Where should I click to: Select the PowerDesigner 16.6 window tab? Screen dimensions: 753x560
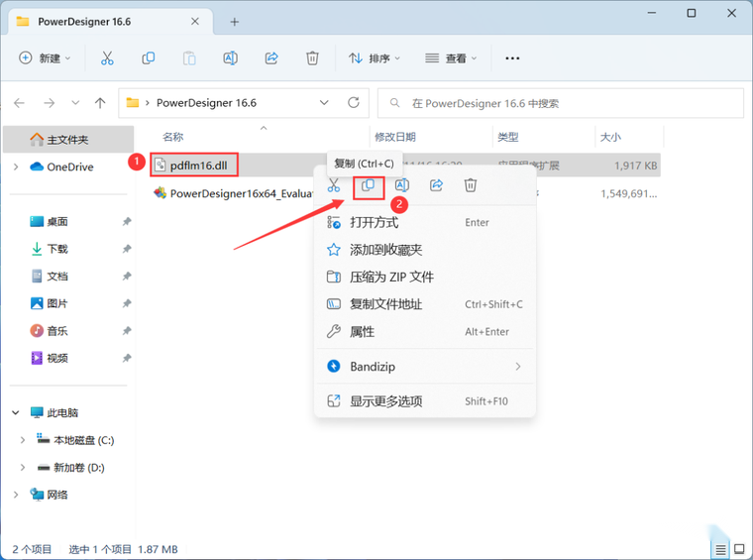coord(111,22)
